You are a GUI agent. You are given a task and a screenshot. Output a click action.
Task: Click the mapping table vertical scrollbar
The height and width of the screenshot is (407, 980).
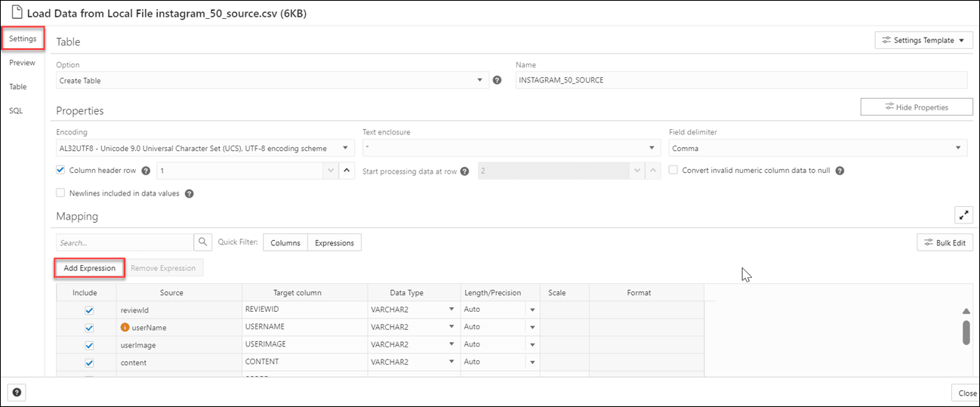[966, 332]
